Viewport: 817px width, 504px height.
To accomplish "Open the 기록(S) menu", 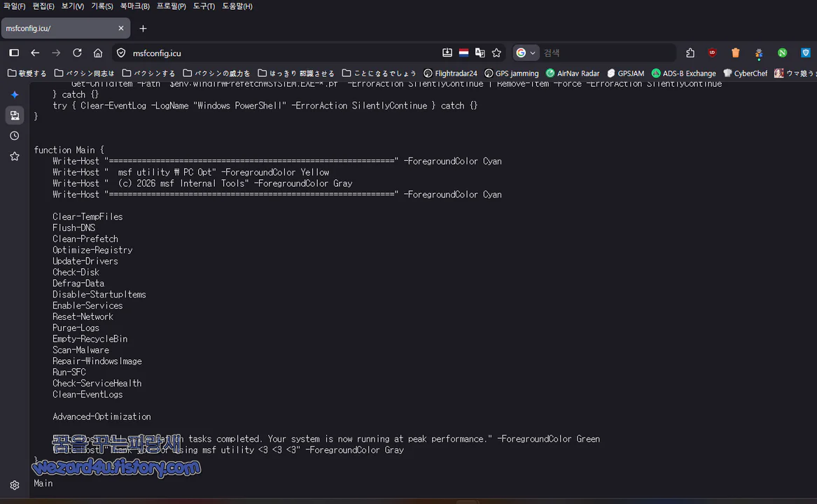I will click(102, 6).
